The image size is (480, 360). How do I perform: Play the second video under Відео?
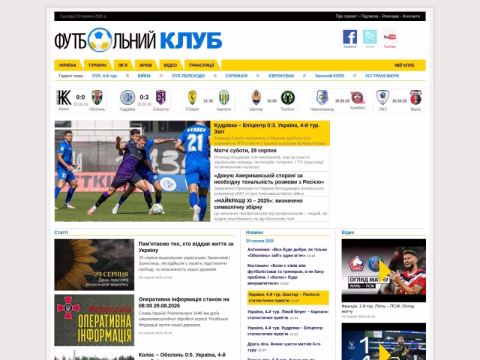point(384,341)
